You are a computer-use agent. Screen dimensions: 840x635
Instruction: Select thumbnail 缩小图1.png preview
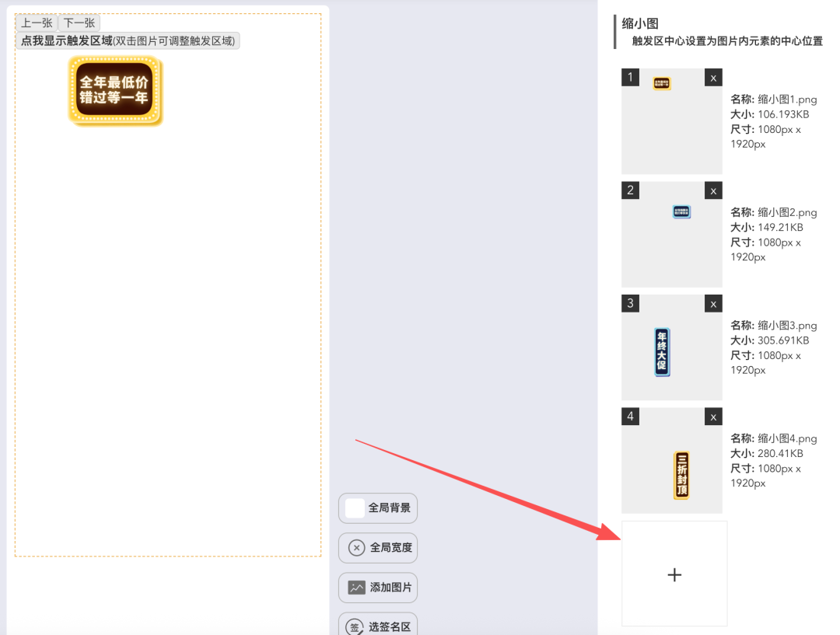click(x=672, y=121)
